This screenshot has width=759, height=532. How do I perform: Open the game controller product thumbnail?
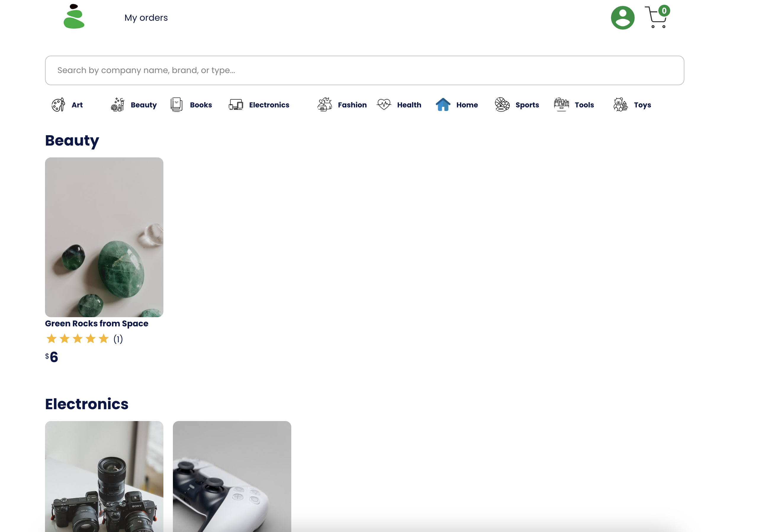coord(232,476)
